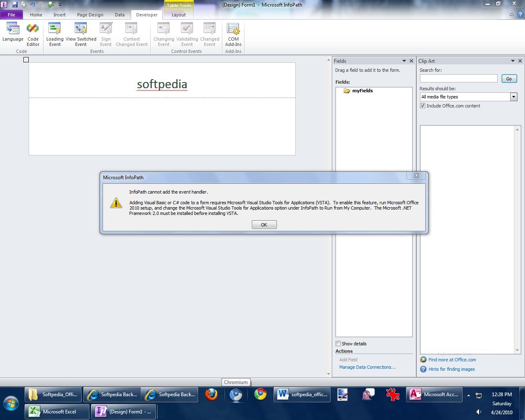
Task: Open the Code Editor tool
Action: 33,34
